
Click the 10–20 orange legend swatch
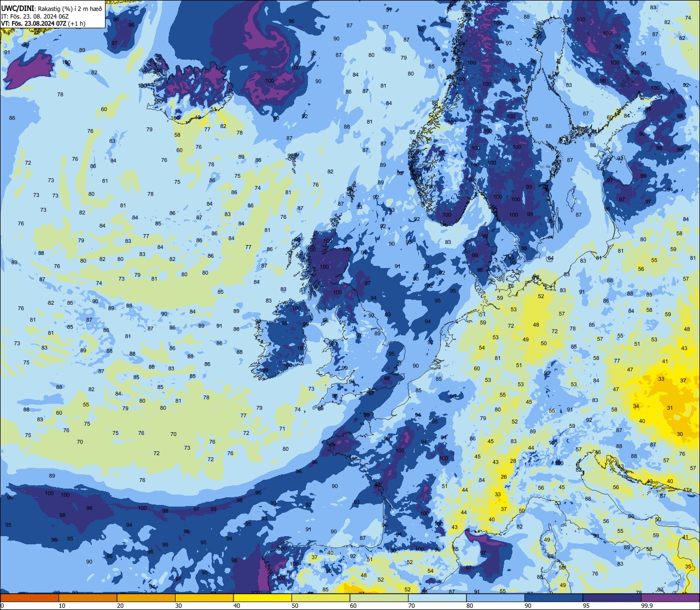(x=87, y=597)
